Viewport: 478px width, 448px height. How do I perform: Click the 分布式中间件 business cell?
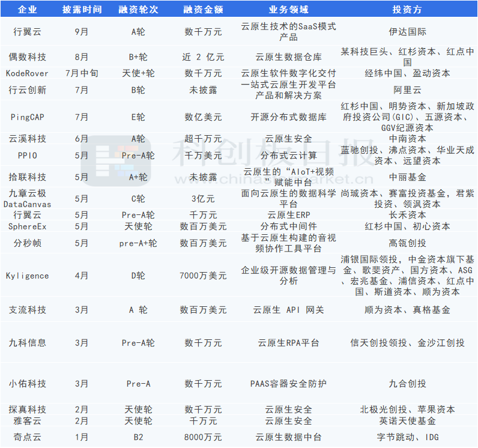[289, 226]
